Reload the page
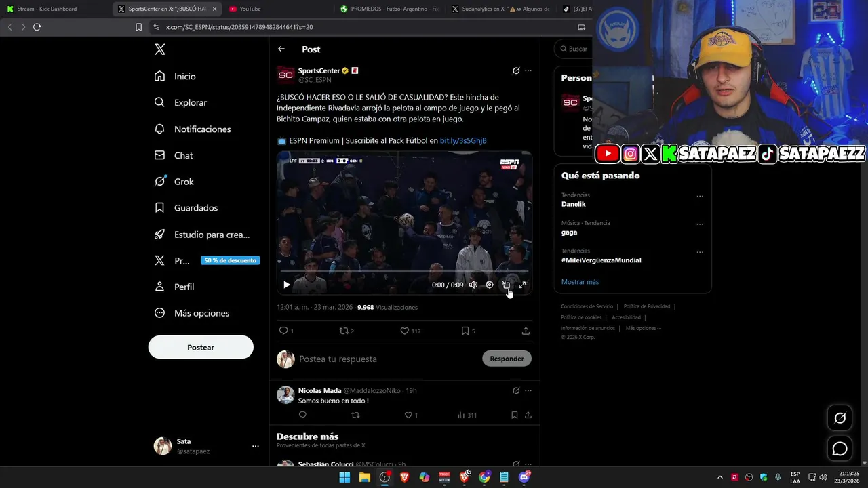Screen dimensions: 868x488 click(37, 27)
